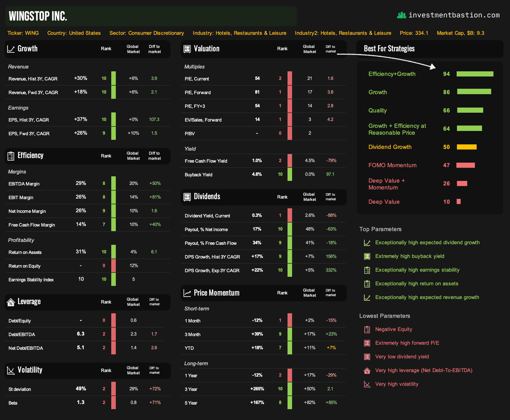Click the Lowest Parameters heading

(385, 316)
